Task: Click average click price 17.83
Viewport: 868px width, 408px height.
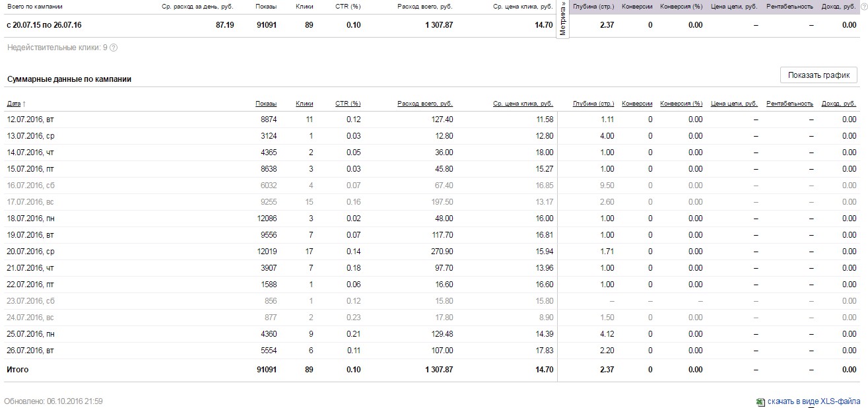Action: tap(545, 351)
